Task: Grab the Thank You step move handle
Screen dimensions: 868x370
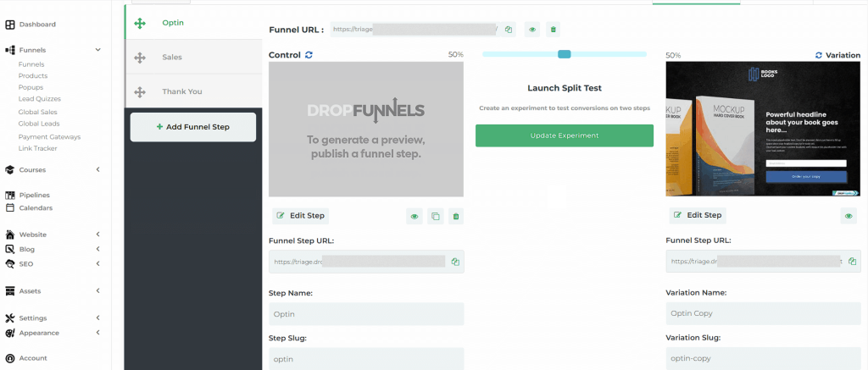Action: pos(140,91)
